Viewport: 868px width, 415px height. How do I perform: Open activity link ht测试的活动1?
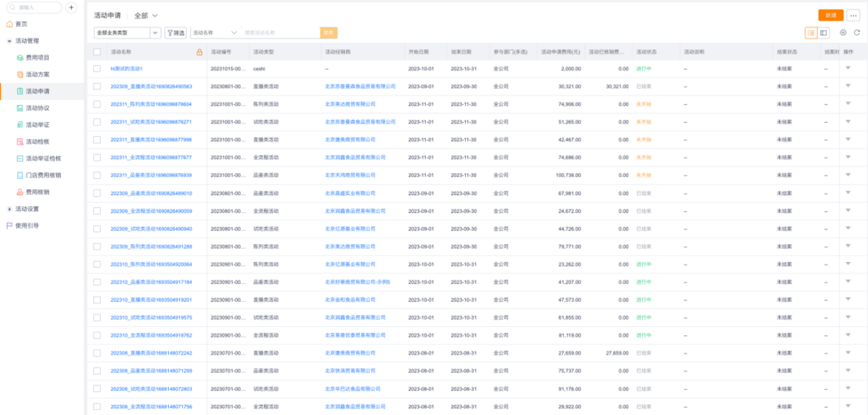(x=127, y=68)
